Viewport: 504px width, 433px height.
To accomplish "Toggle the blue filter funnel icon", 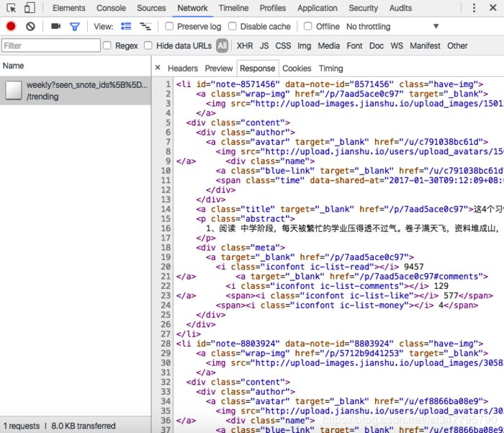I will click(75, 27).
